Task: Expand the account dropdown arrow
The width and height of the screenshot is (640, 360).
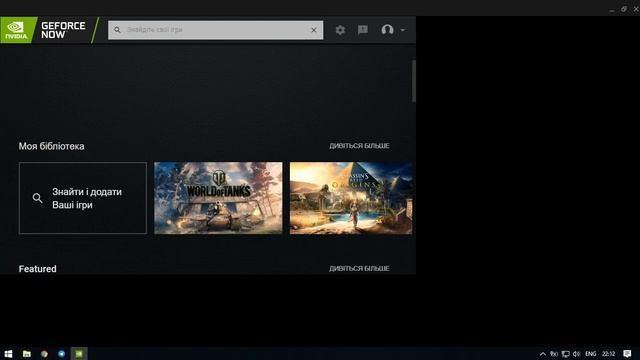Action: (402, 30)
